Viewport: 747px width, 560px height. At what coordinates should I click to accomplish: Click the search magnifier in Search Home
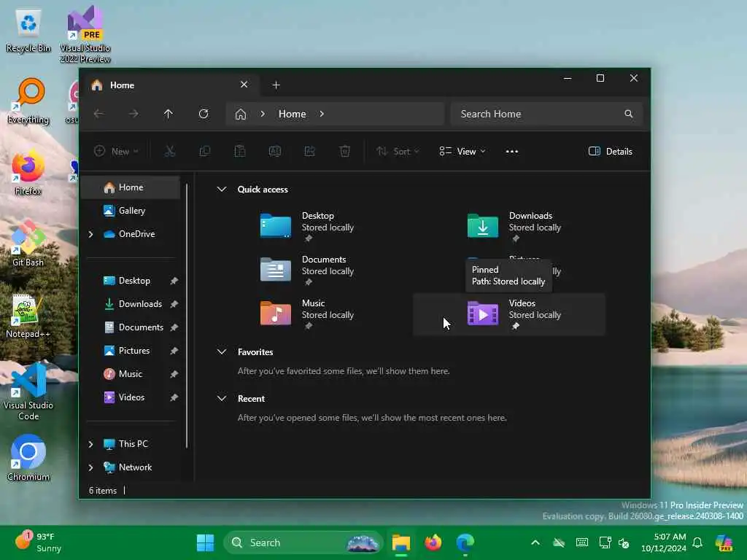[x=629, y=114]
